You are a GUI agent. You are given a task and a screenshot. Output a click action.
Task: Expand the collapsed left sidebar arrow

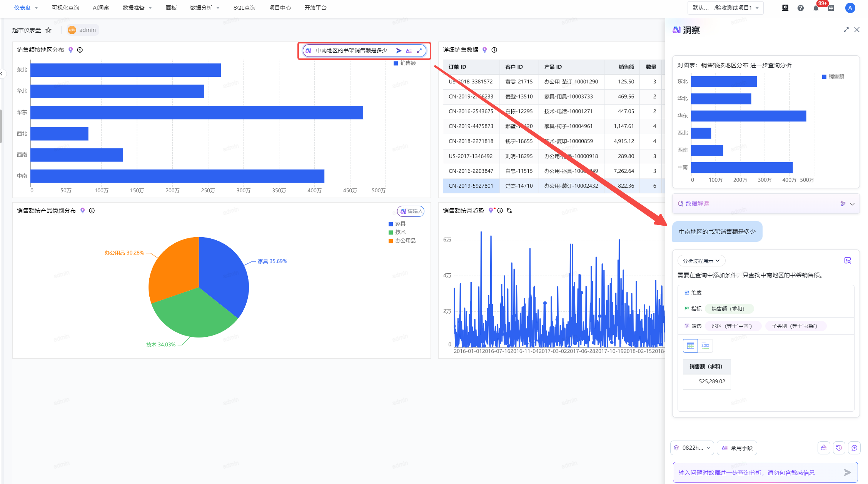(x=2, y=74)
